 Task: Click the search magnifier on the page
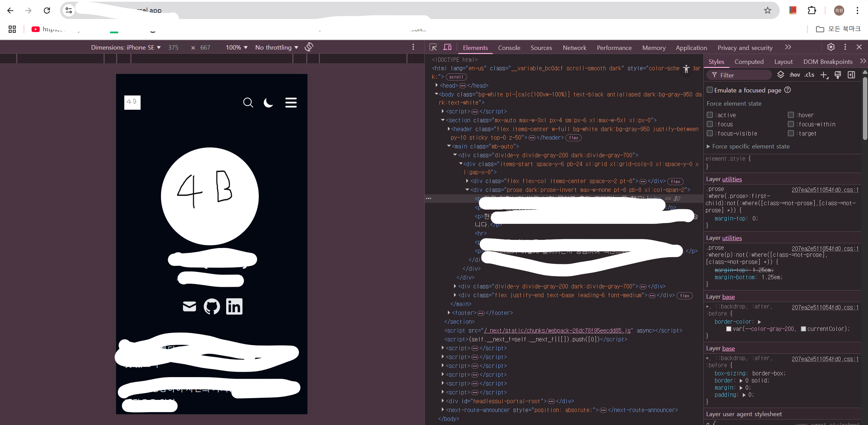(x=248, y=103)
